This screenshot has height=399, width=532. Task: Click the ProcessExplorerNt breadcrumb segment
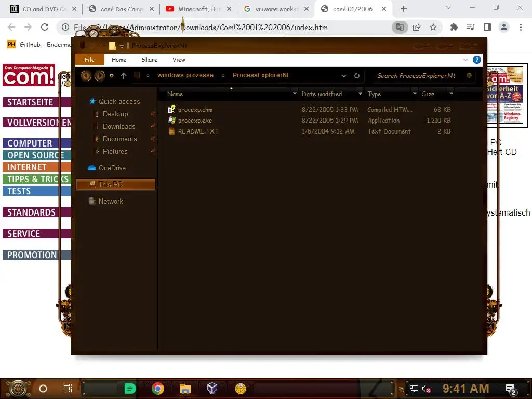point(261,75)
